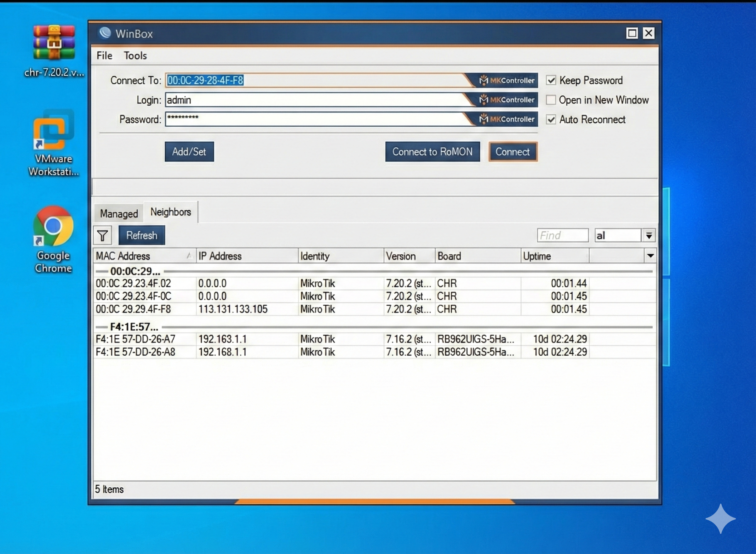This screenshot has width=756, height=554.
Task: Enable Open in New Window checkbox
Action: 551,100
